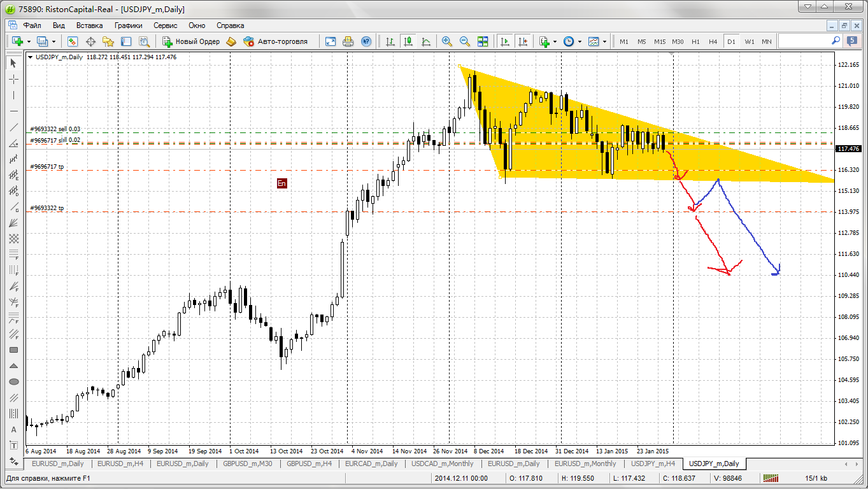Toggle the chart shift button

(523, 41)
